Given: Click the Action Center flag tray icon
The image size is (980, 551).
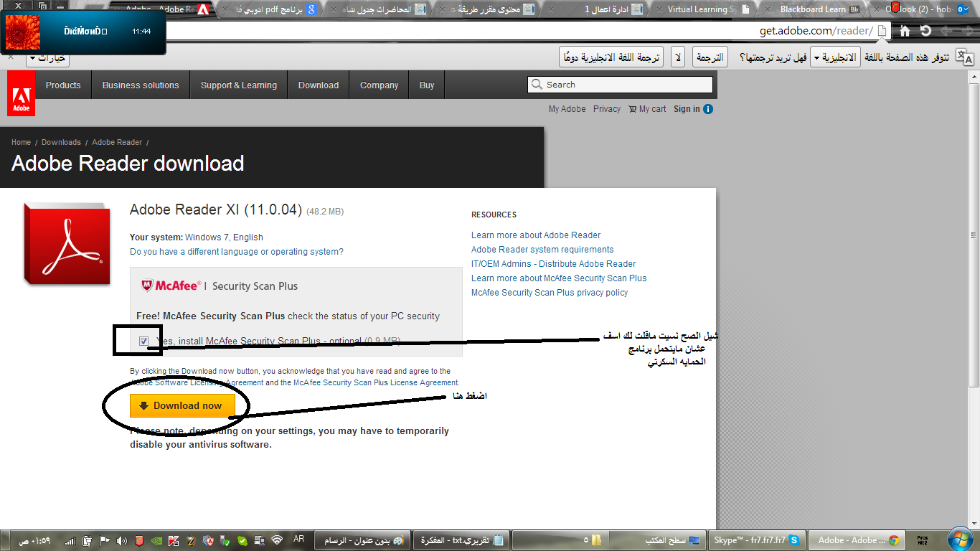Looking at the screenshot, I should [104, 540].
